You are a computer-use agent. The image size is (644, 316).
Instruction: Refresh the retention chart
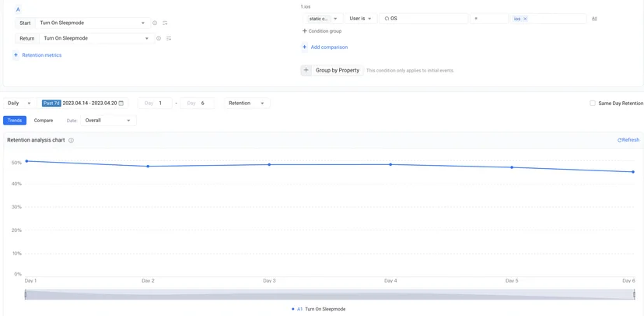point(628,140)
